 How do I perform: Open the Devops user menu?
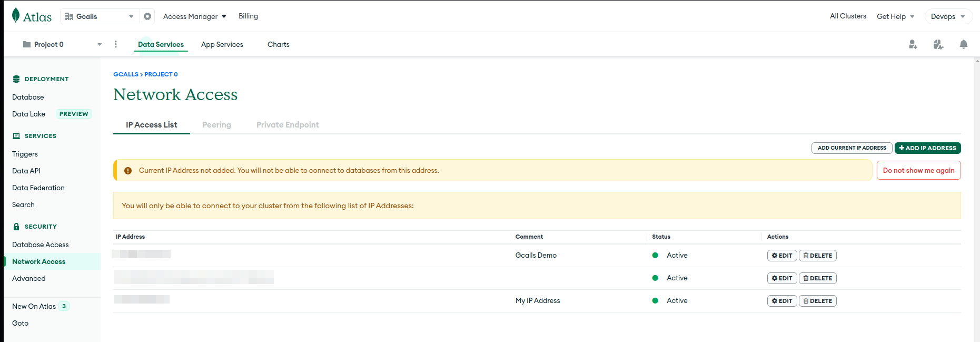(x=948, y=16)
